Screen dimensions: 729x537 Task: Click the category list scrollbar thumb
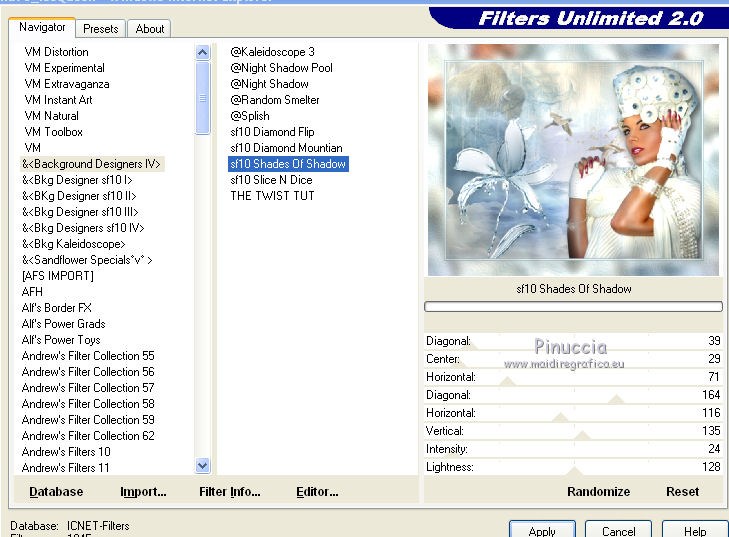point(202,98)
